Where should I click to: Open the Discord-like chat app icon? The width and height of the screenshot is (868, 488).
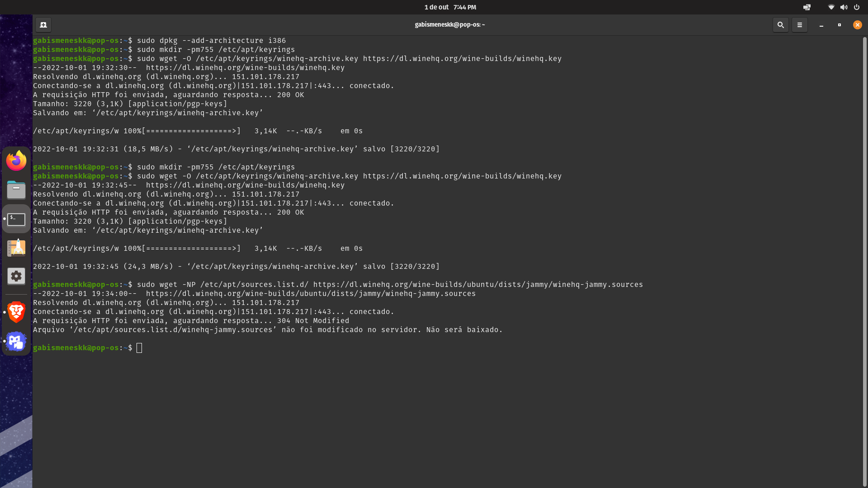pyautogui.click(x=16, y=341)
